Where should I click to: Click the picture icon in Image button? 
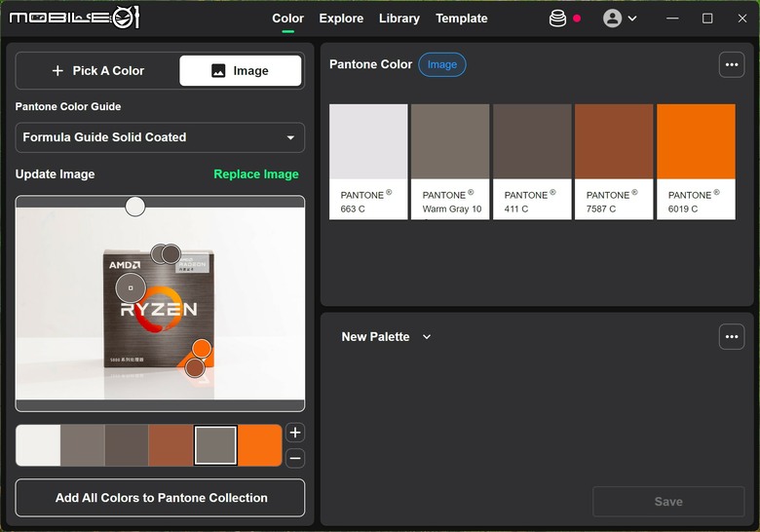(218, 71)
